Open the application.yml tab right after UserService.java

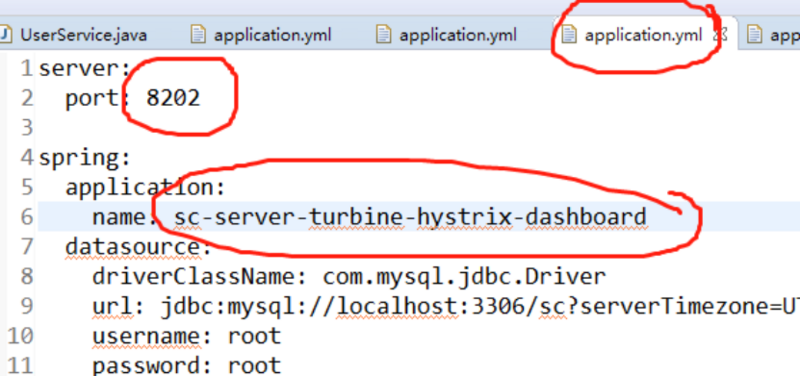click(261, 35)
